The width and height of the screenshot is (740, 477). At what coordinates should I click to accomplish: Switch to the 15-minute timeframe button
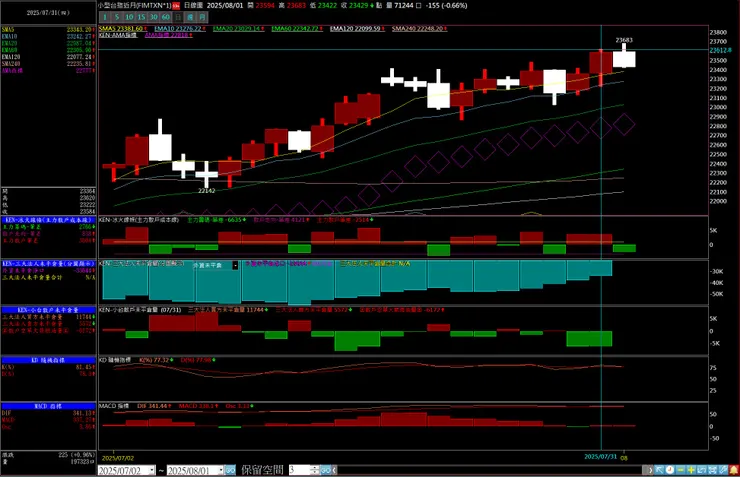pyautogui.click(x=141, y=17)
